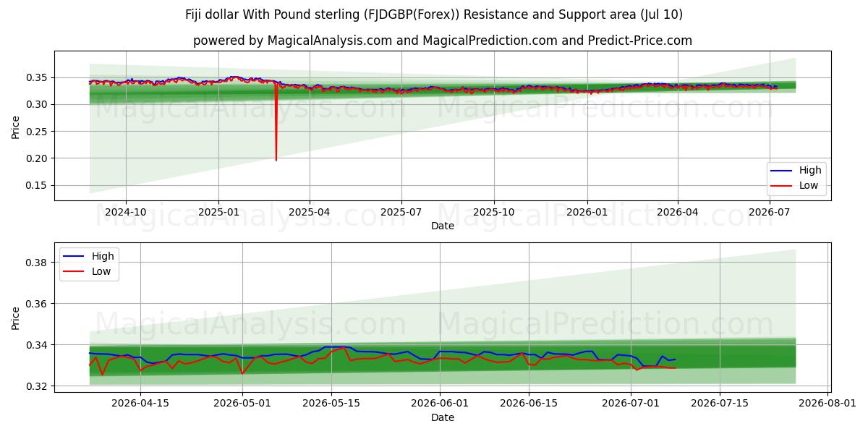Click the 2026-07-01 date tick label
The height and width of the screenshot is (434, 868).
(x=631, y=404)
